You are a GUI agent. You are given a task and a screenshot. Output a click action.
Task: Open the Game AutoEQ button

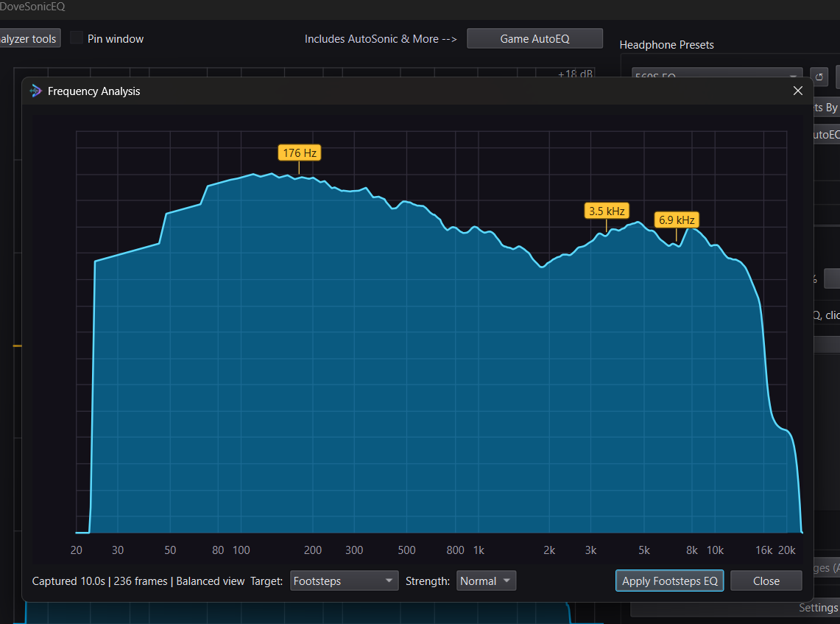click(534, 38)
